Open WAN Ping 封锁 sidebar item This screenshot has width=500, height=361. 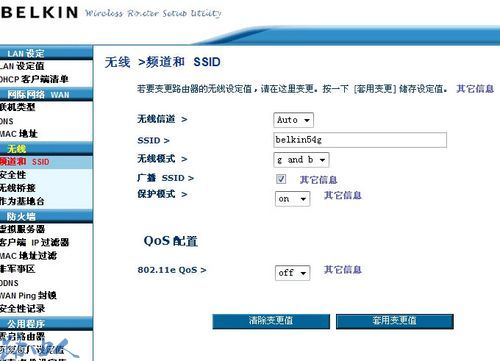pyautogui.click(x=28, y=296)
